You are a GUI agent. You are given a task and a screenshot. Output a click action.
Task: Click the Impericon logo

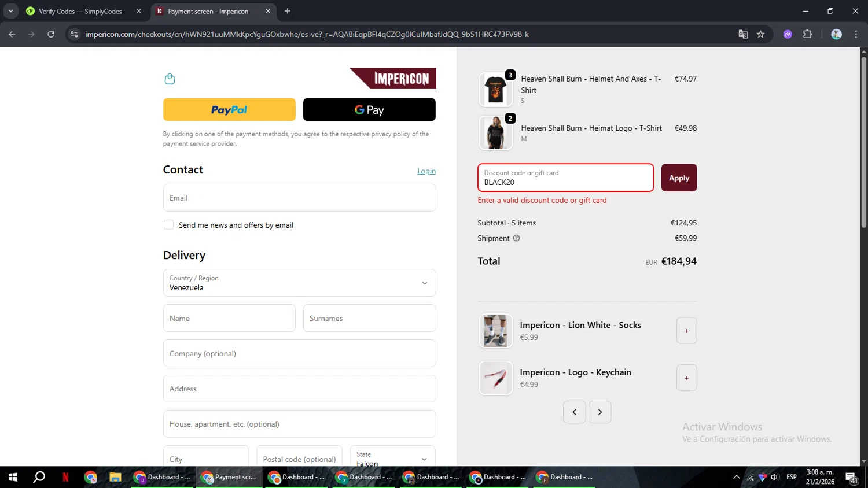coord(393,78)
